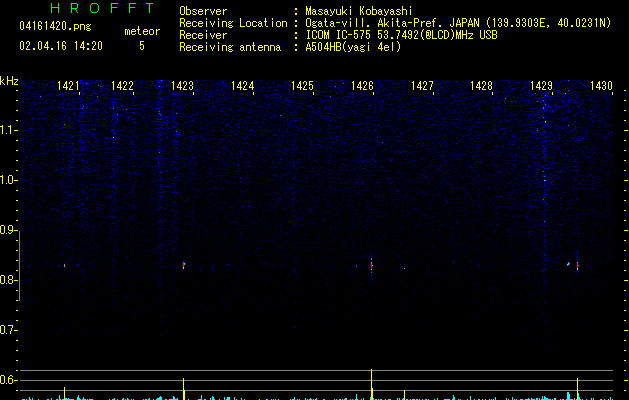Click the kHz axis unit label
Image resolution: width=629 pixels, height=400 pixels.
pos(9,81)
